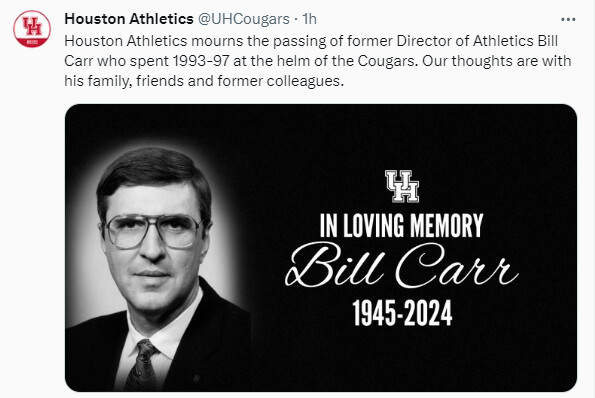595x398 pixels.
Task: Click the eyeglasses in the portrait photo
Action: (154, 231)
